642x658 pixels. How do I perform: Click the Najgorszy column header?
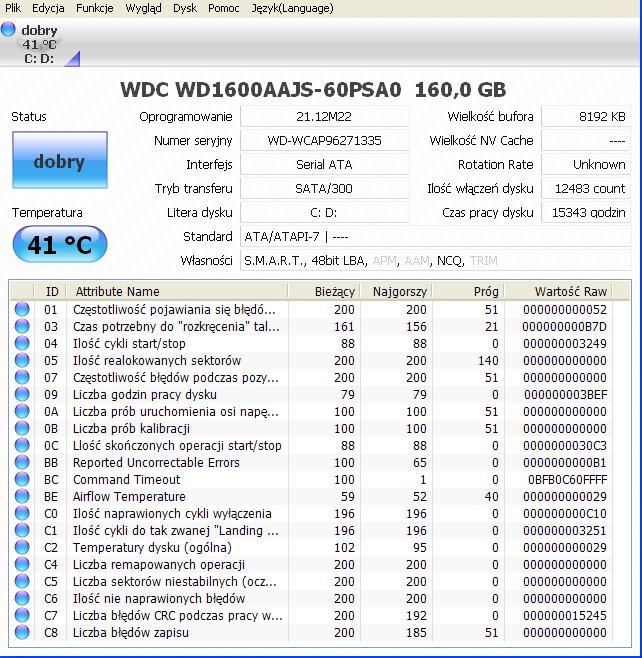click(x=396, y=291)
